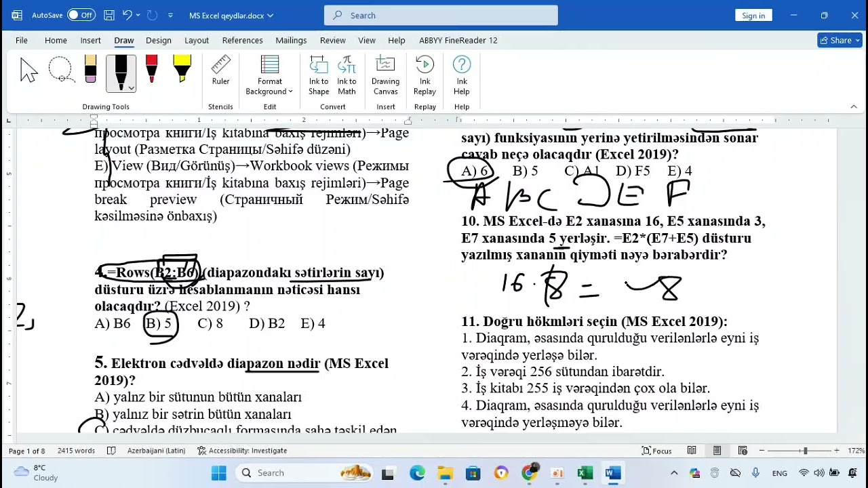
Task: Adjust the zoom slider handle
Action: pyautogui.click(x=805, y=451)
